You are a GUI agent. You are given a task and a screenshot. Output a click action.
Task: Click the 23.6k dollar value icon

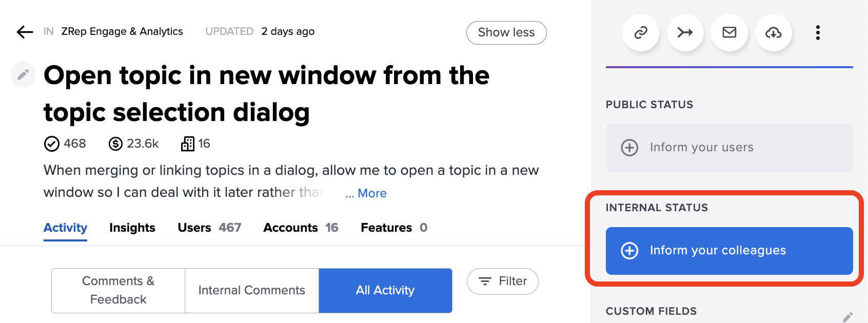click(116, 144)
